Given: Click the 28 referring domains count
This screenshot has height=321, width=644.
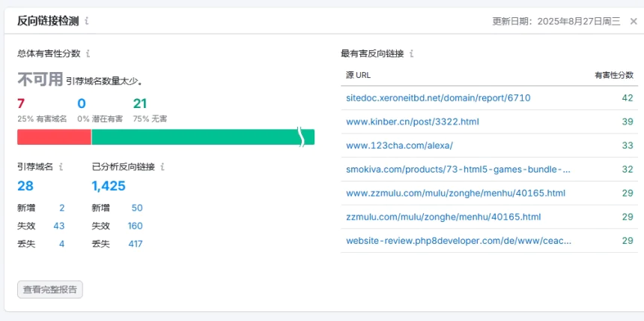Looking at the screenshot, I should 25,186.
